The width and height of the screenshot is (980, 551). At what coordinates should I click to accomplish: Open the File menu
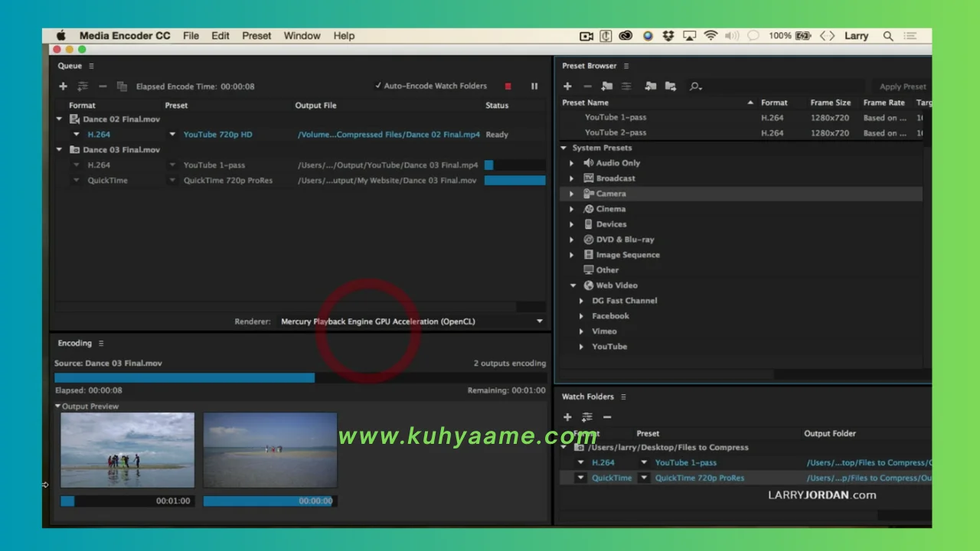tap(191, 36)
